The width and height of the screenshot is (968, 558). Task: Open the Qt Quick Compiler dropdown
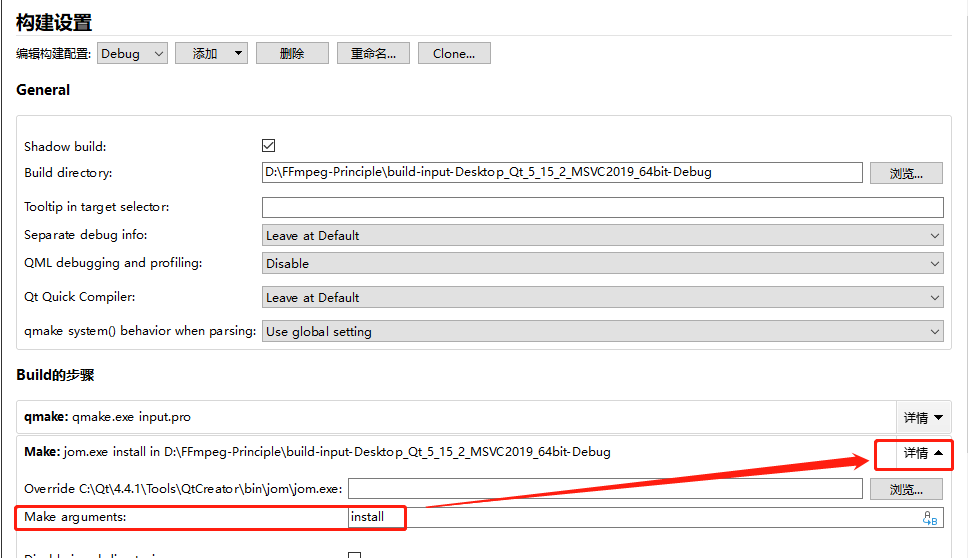pos(602,298)
